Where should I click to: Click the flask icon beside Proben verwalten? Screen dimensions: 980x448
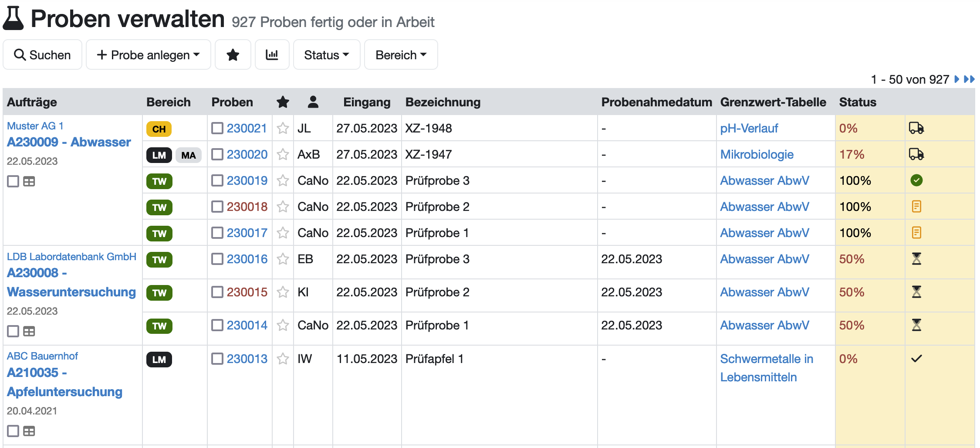[14, 17]
